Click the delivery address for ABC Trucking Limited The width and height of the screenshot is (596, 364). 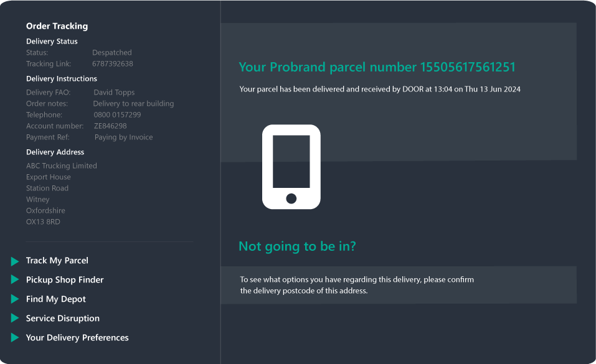61,166
